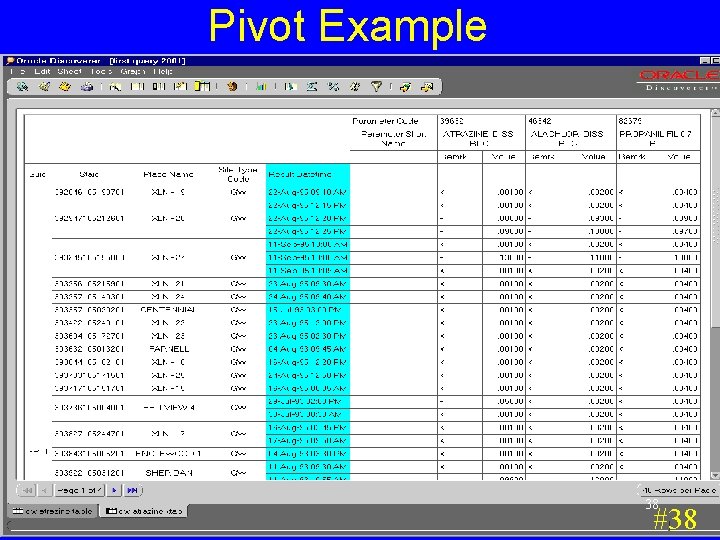Click the vertical scrollbar up arrow
The height and width of the screenshot is (540, 720).
click(x=715, y=113)
